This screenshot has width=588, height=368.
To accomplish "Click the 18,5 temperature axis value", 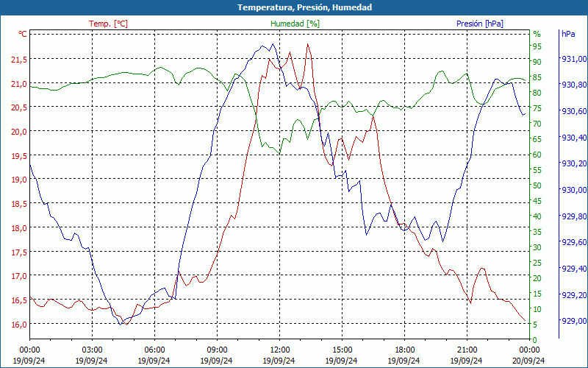I will coord(19,204).
